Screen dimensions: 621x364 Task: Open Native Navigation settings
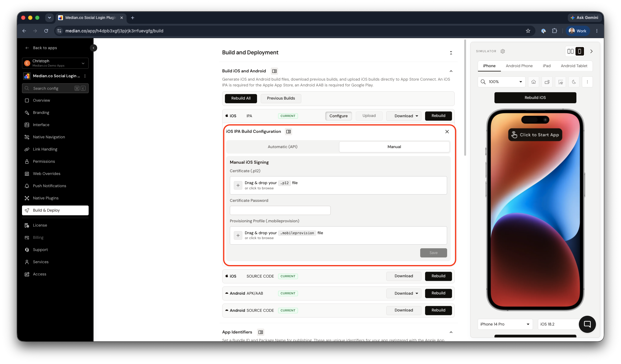[55, 137]
